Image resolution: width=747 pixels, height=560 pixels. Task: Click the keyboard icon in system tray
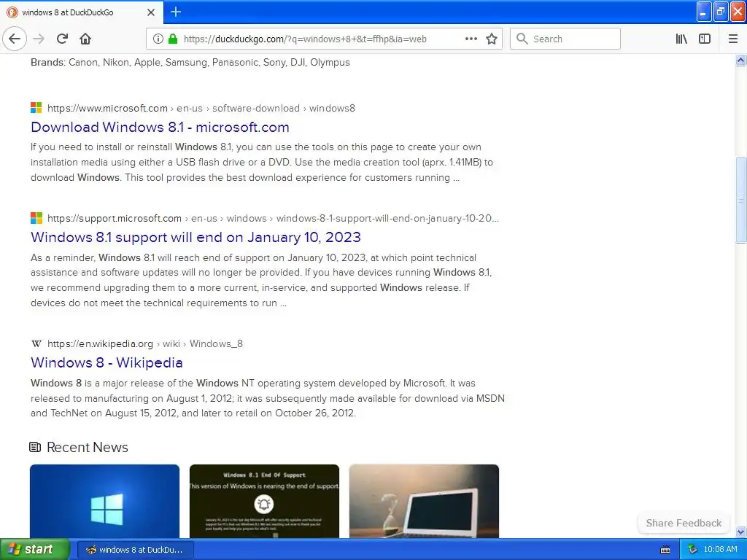click(x=665, y=550)
